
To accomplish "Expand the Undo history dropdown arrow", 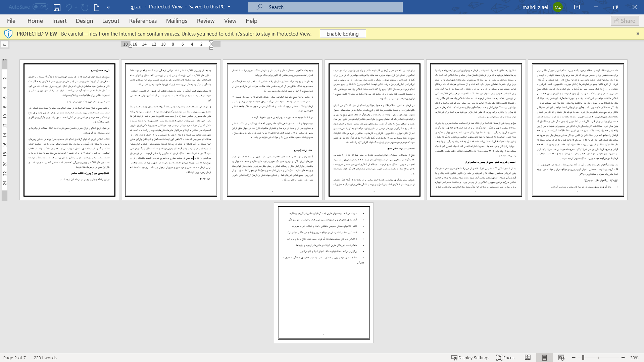I will click(76, 7).
